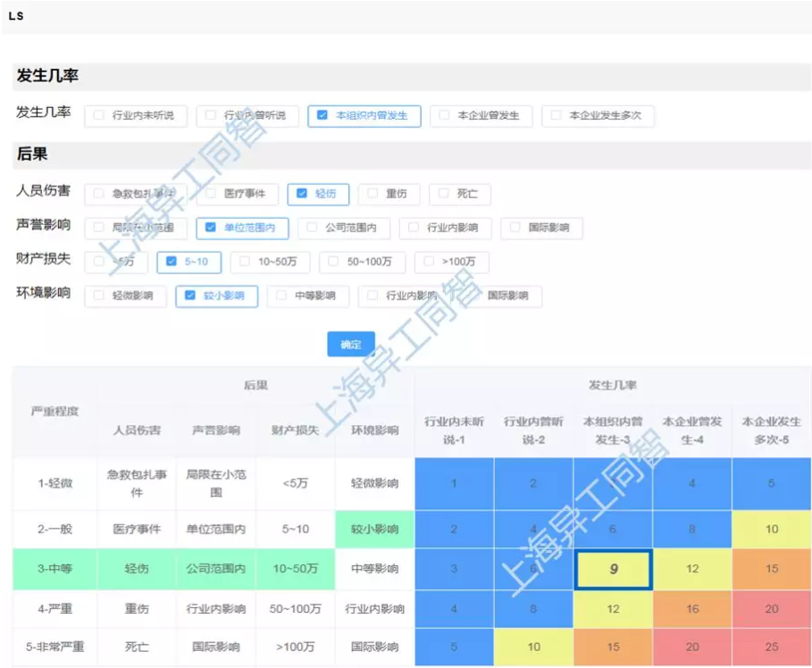The height and width of the screenshot is (668, 812).
Task: Tick the 本企业曾发生 option
Action: pyautogui.click(x=444, y=116)
